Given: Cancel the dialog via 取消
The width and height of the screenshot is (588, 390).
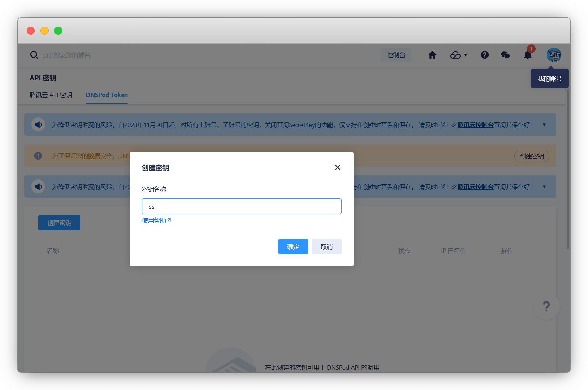Looking at the screenshot, I should click(326, 247).
